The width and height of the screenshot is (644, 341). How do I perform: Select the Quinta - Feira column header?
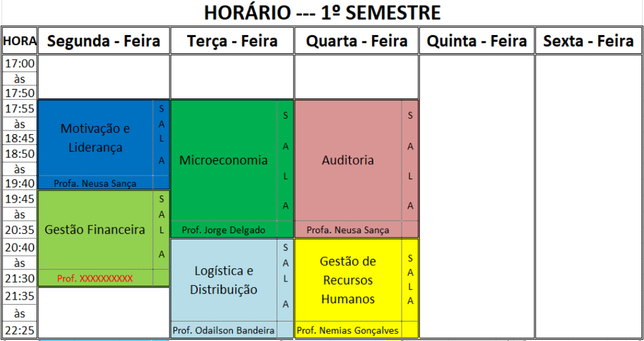tap(476, 41)
